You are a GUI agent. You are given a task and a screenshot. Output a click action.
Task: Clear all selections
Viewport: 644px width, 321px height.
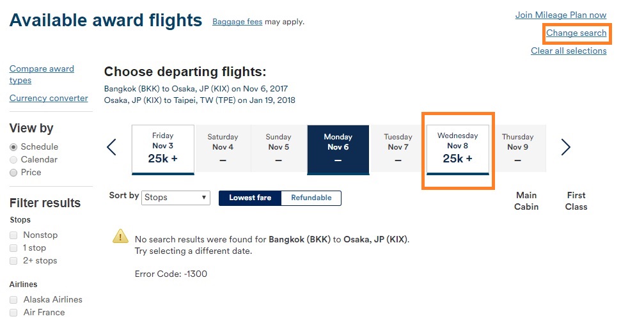[x=569, y=51]
